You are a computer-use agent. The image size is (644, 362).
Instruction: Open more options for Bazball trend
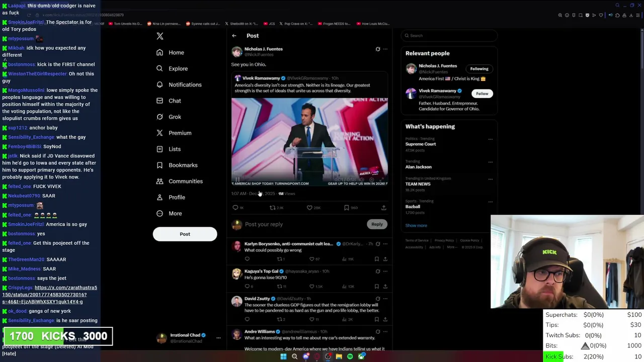pyautogui.click(x=491, y=202)
